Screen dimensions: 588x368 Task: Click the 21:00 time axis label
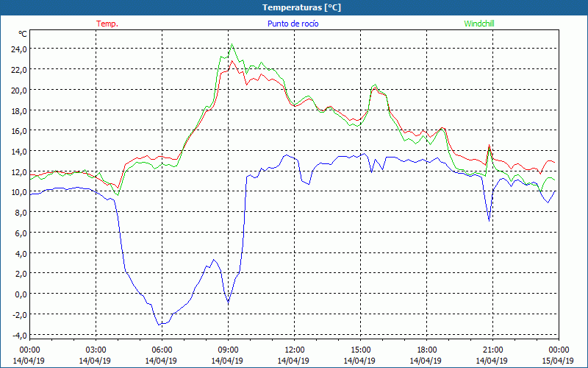(492, 350)
